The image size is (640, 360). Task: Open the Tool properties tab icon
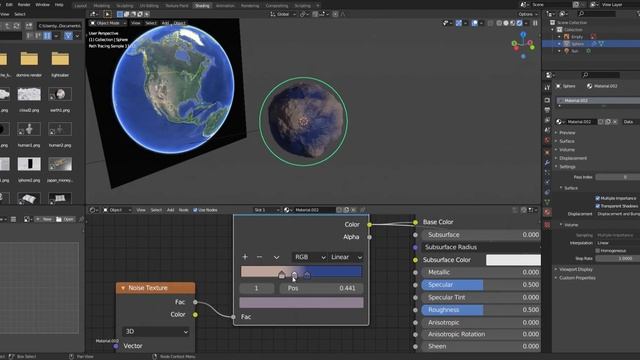[547, 87]
